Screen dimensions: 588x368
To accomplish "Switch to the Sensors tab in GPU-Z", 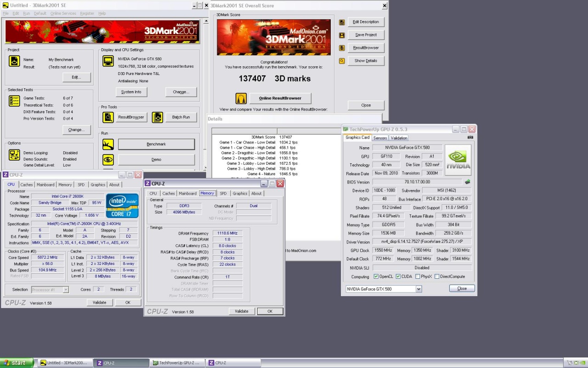I will [380, 138].
